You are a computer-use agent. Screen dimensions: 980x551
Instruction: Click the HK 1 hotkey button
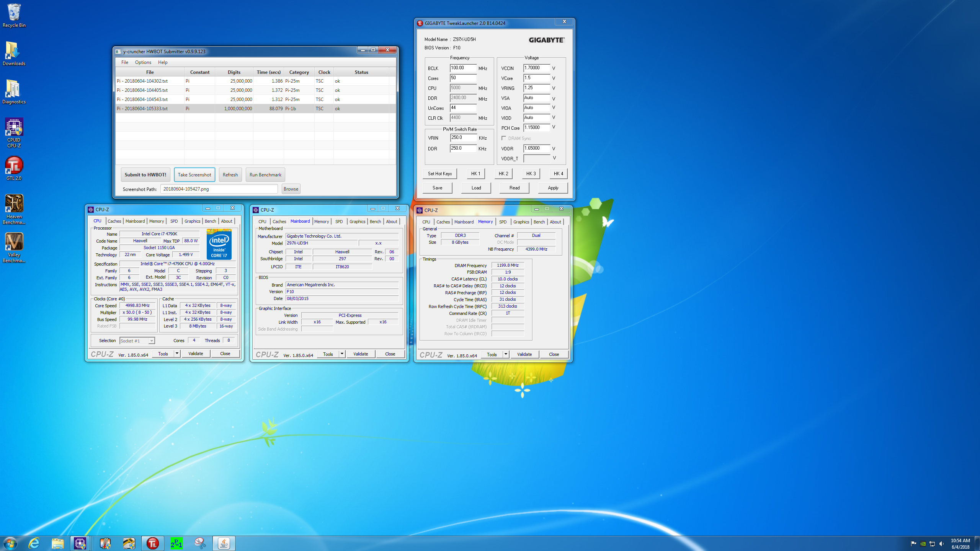click(x=475, y=174)
